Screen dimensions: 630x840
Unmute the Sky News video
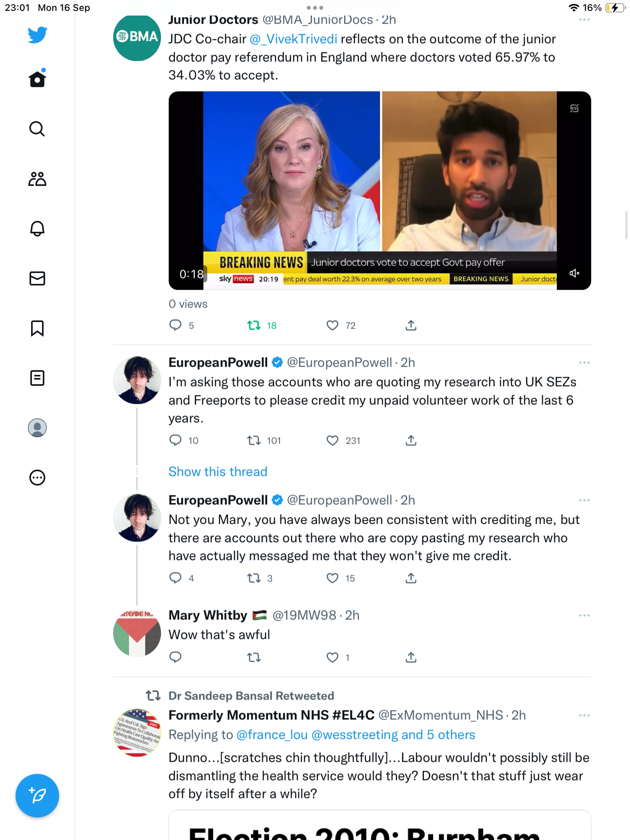tap(574, 273)
